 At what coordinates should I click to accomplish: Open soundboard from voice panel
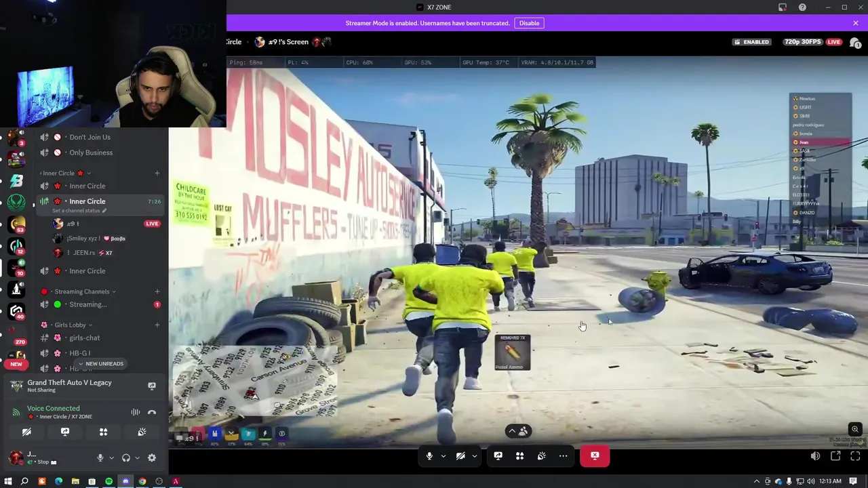tap(142, 432)
